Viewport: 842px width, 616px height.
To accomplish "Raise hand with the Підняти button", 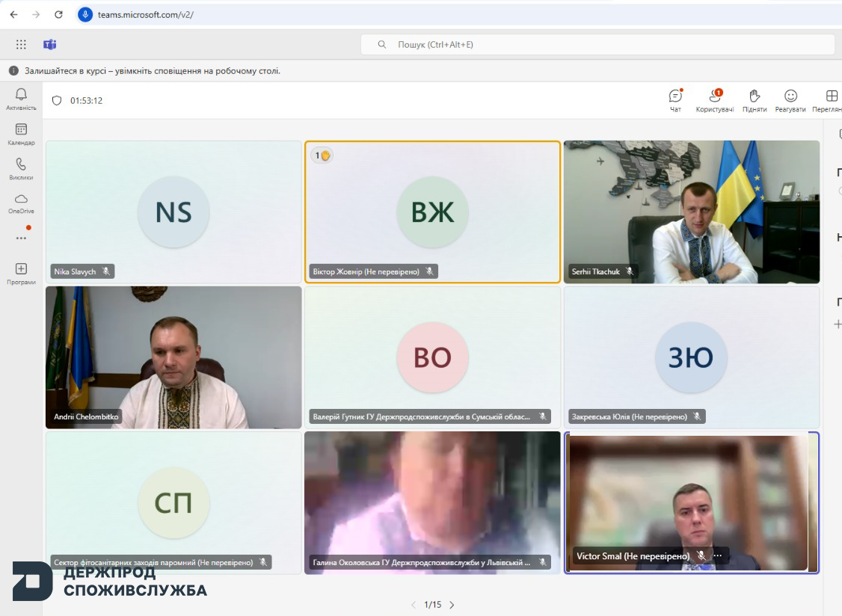I will coord(755,96).
